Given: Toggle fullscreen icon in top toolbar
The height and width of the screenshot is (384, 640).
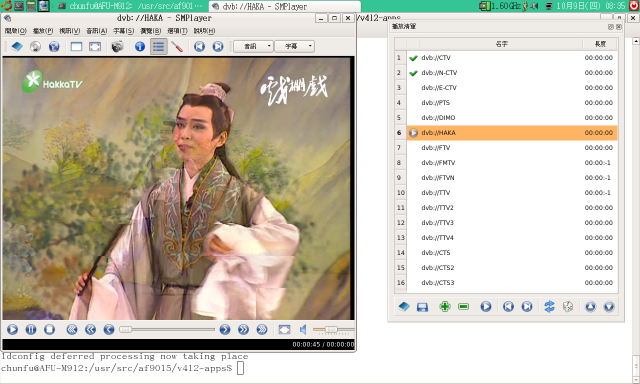Looking at the screenshot, I should 95,47.
